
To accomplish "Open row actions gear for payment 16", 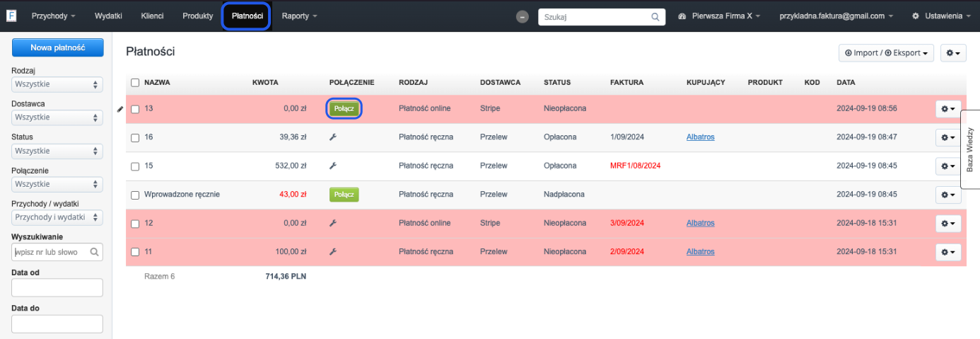I will point(948,137).
